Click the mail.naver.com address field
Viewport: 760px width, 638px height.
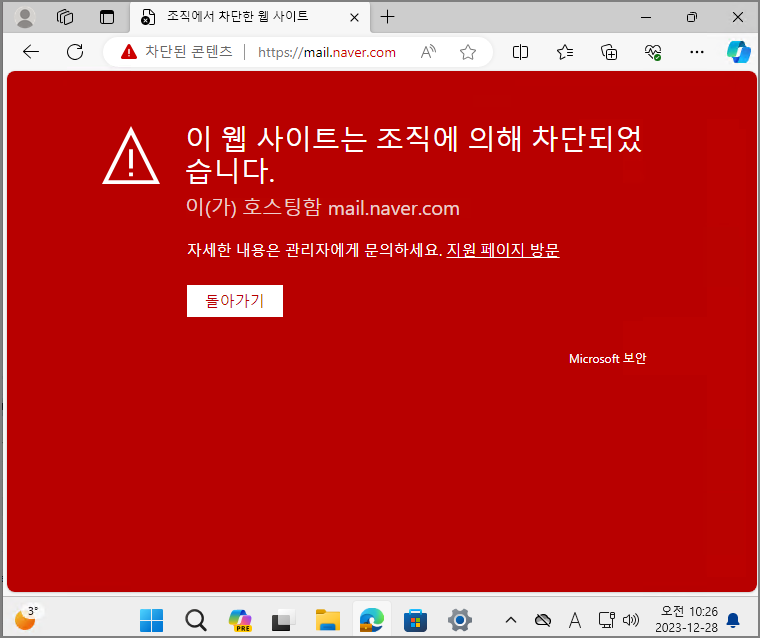(327, 52)
